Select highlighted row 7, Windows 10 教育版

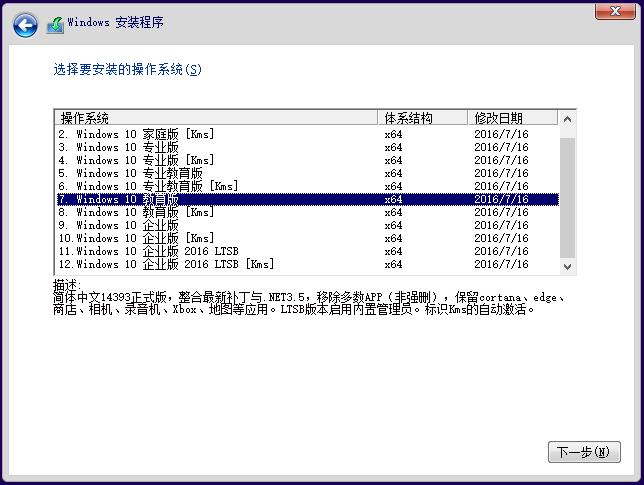pos(308,200)
